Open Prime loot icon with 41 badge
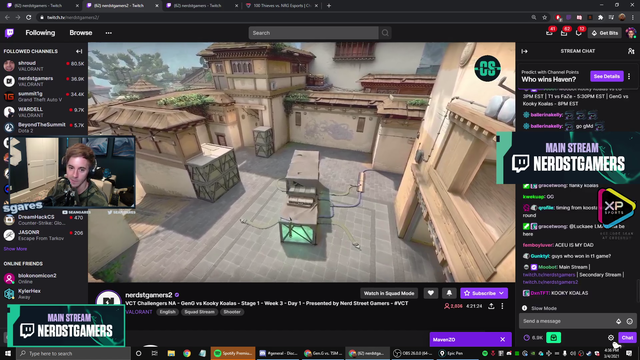This screenshot has height=360, width=640. pyautogui.click(x=549, y=33)
